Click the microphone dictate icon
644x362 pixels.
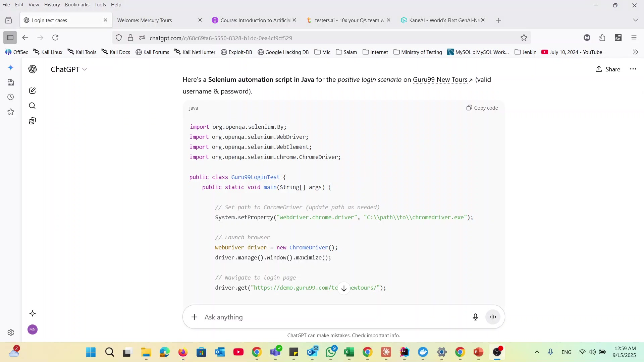pyautogui.click(x=475, y=317)
